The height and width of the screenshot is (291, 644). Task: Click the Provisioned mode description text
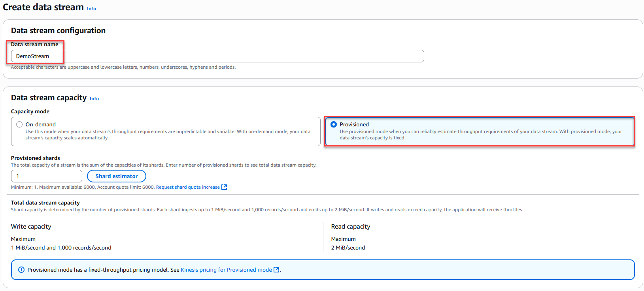480,135
